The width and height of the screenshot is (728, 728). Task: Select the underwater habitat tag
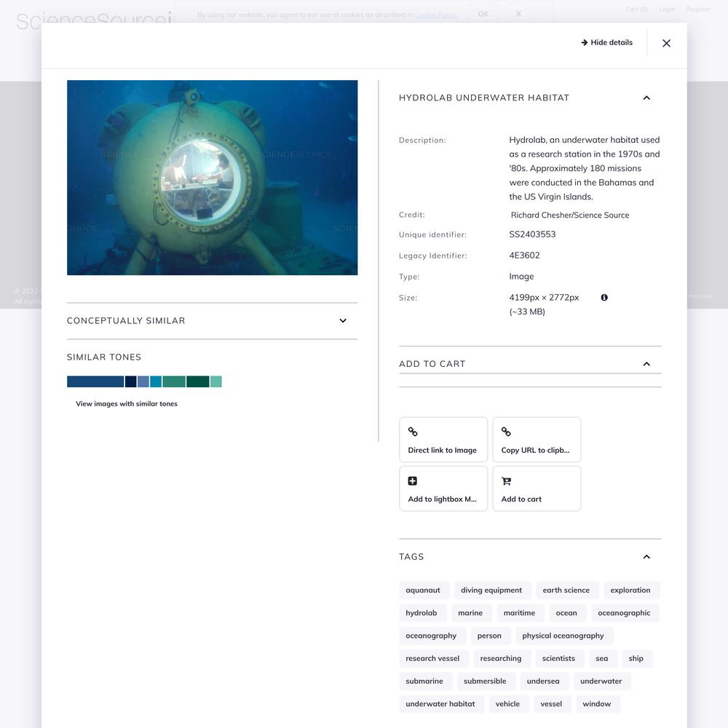tap(440, 704)
